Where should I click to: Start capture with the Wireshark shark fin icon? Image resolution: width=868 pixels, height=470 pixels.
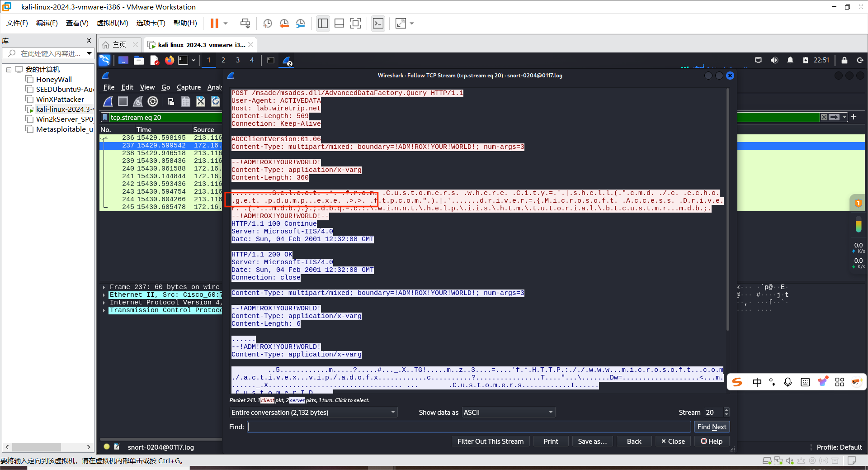point(108,101)
